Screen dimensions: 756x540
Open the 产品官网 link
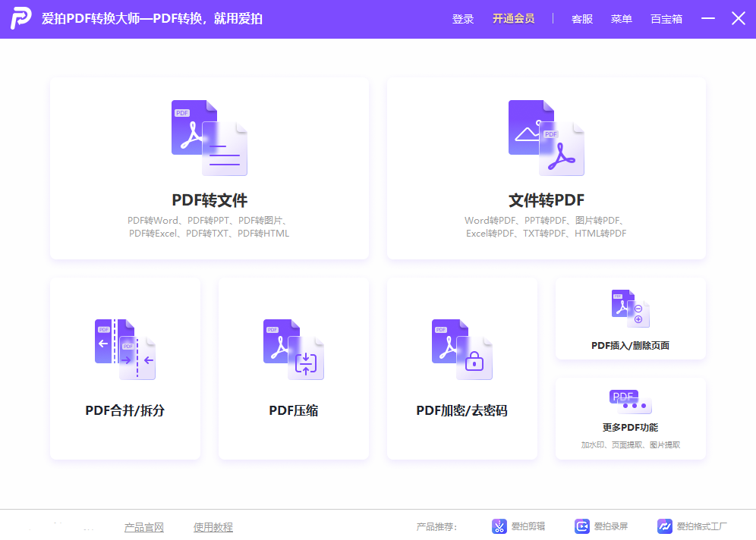point(143,527)
